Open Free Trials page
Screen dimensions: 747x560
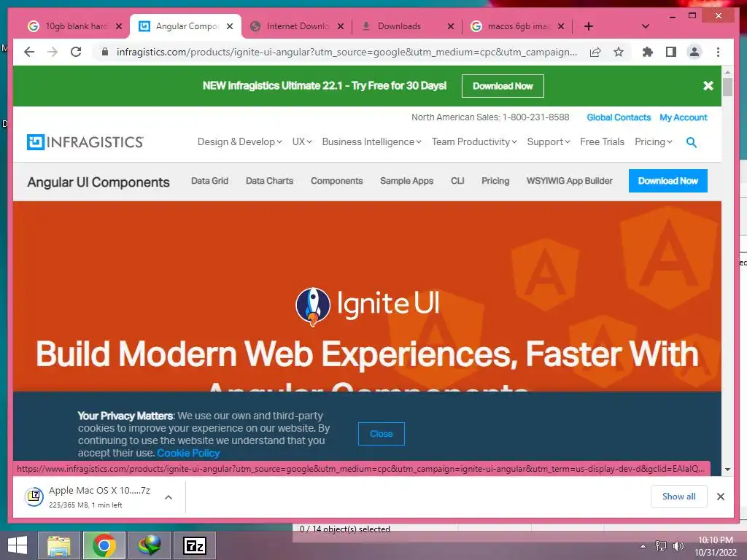tap(602, 142)
